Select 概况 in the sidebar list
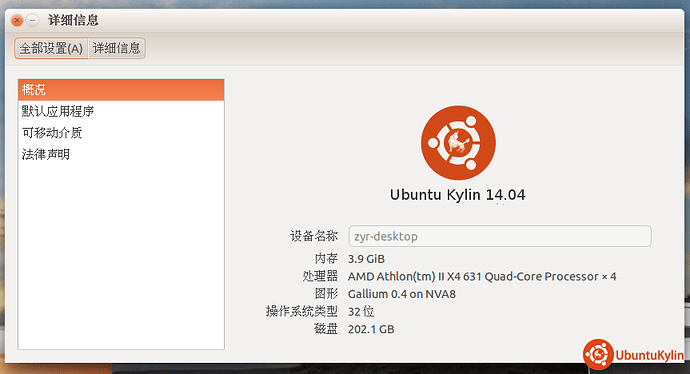The height and width of the screenshot is (374, 690). (x=121, y=90)
